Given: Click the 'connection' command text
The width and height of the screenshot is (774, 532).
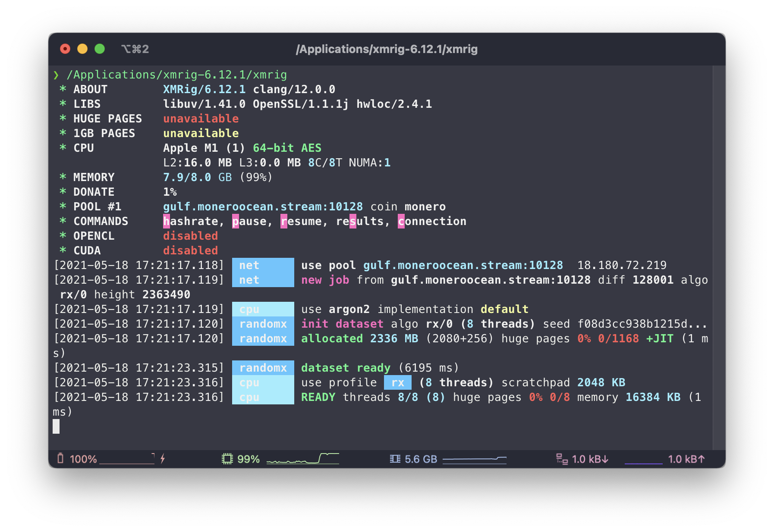Looking at the screenshot, I should tap(432, 221).
